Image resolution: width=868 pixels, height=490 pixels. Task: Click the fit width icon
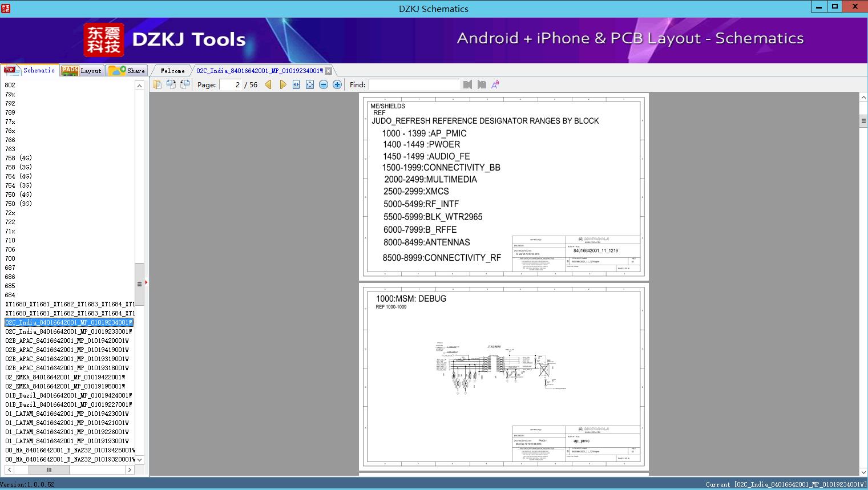pyautogui.click(x=296, y=84)
